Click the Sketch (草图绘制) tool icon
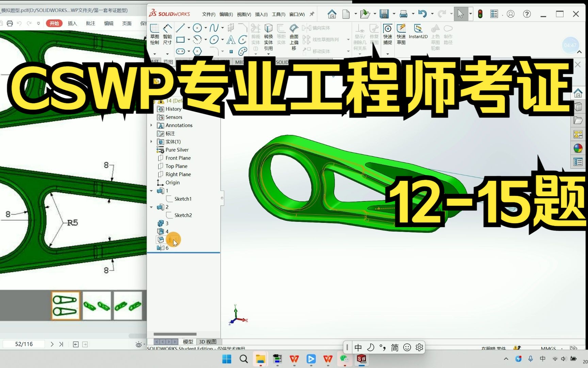The height and width of the screenshot is (368, 588). (154, 28)
